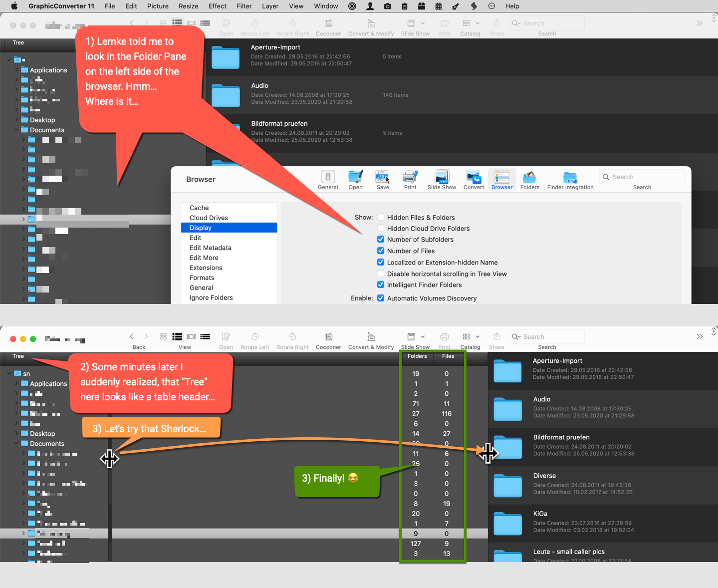Enable Disable horizontal scrolling in Tree View

pyautogui.click(x=381, y=274)
